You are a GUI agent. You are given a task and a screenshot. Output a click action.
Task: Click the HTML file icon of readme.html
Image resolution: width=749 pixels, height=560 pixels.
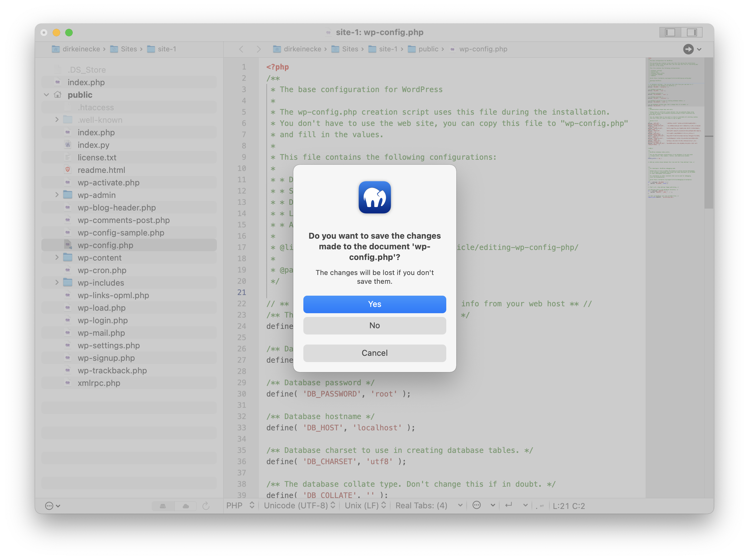pos(68,170)
